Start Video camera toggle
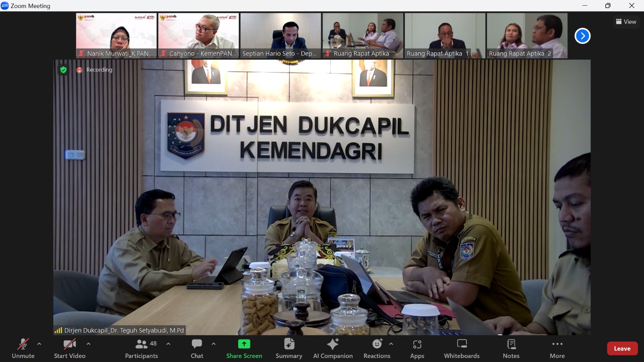The height and width of the screenshot is (362, 644). pos(70,348)
